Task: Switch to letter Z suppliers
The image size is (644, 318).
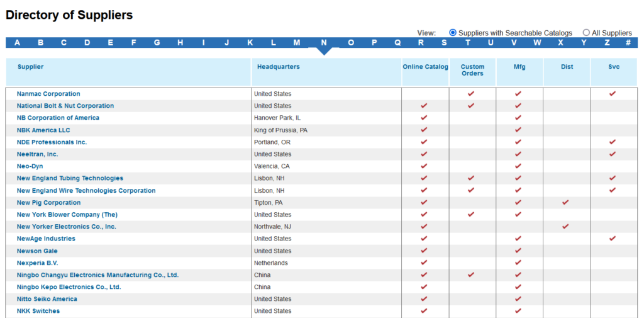Action: pos(607,42)
